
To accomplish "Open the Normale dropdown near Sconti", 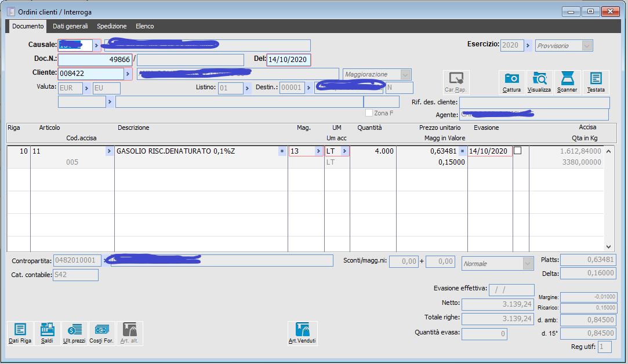I will tap(527, 264).
